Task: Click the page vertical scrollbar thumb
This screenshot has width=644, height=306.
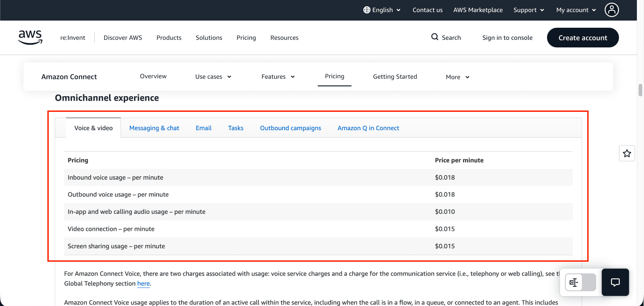Action: pos(640,90)
